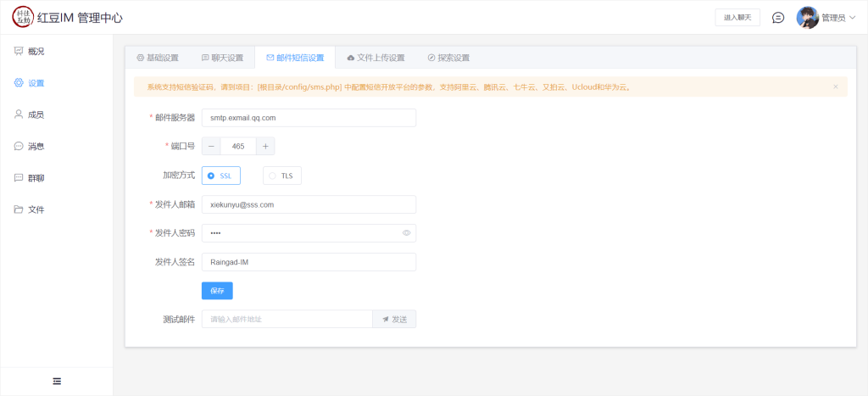Click the 邮件服务器 input field
Image resolution: width=868 pixels, height=396 pixels.
(x=309, y=118)
